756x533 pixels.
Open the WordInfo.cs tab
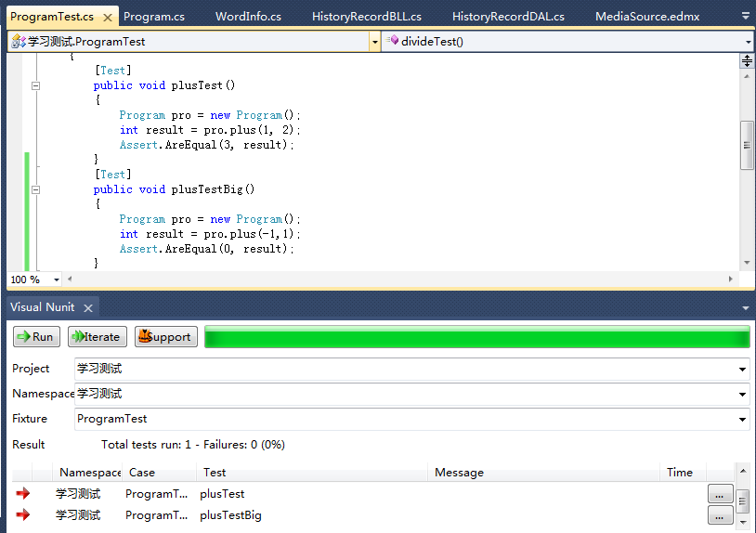coord(248,17)
